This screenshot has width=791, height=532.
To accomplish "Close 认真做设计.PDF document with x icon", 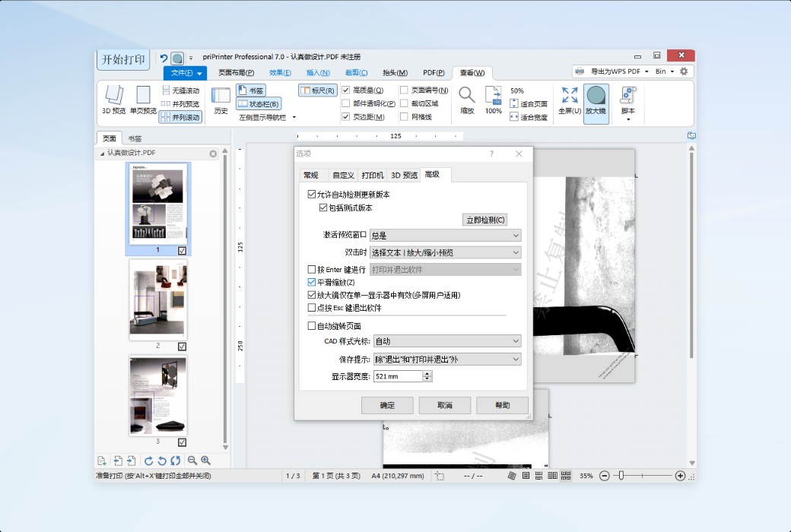I will pos(213,154).
